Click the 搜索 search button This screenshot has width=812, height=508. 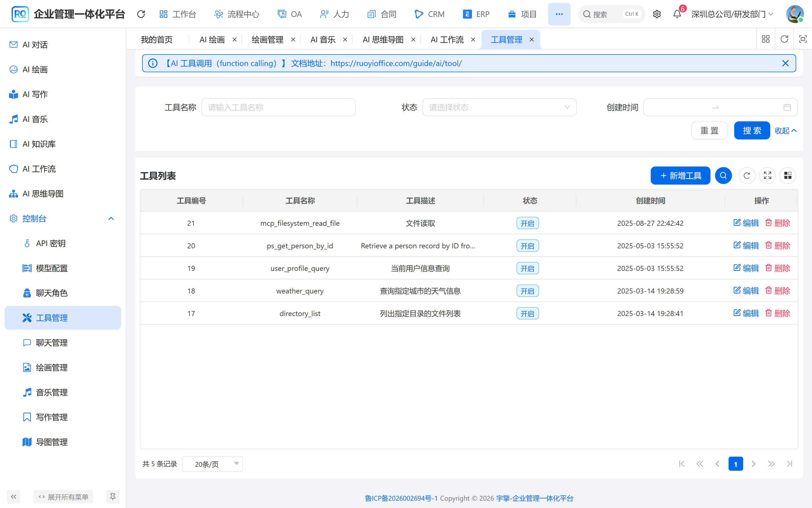pos(752,130)
